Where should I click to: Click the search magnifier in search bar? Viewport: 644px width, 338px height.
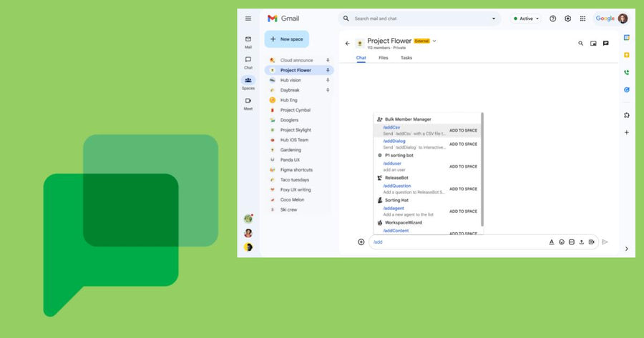tap(346, 19)
